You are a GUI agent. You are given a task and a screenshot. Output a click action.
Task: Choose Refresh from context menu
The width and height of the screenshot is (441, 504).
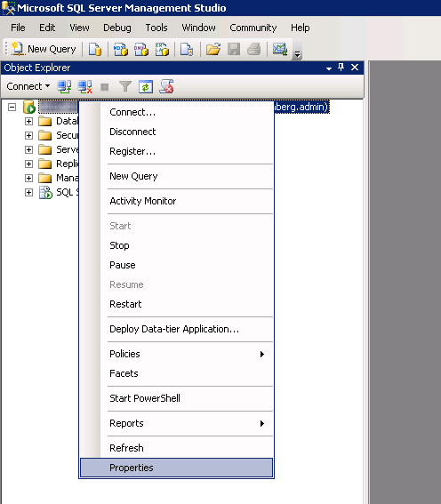click(x=176, y=448)
